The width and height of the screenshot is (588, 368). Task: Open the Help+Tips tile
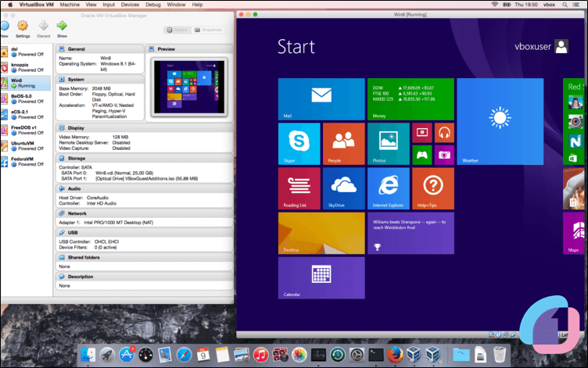(433, 188)
